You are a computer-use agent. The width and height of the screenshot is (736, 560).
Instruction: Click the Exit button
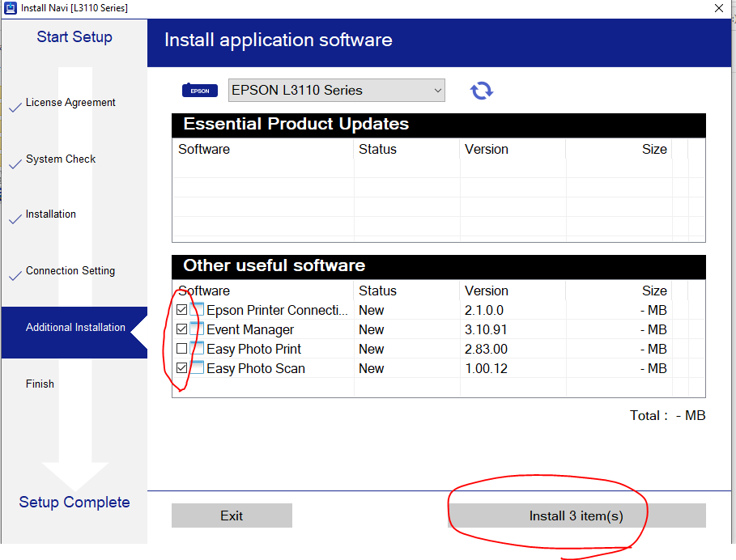pyautogui.click(x=232, y=515)
